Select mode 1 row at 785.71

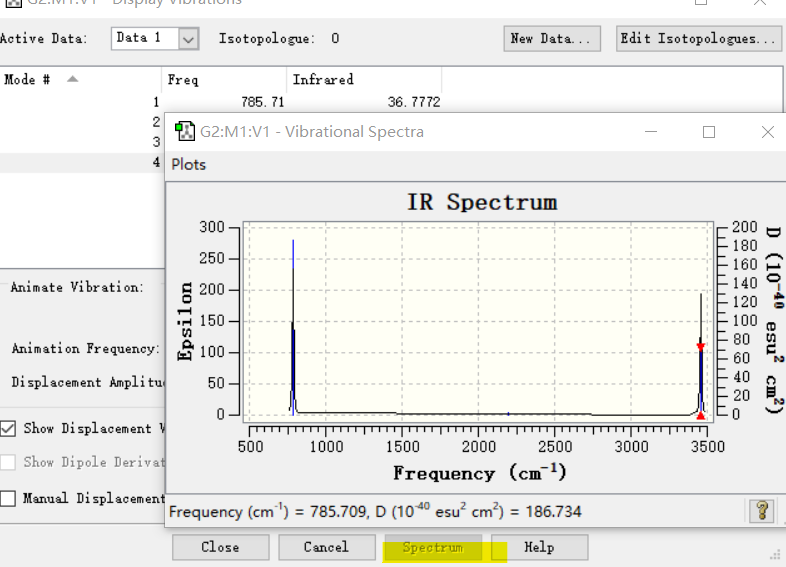(x=221, y=102)
